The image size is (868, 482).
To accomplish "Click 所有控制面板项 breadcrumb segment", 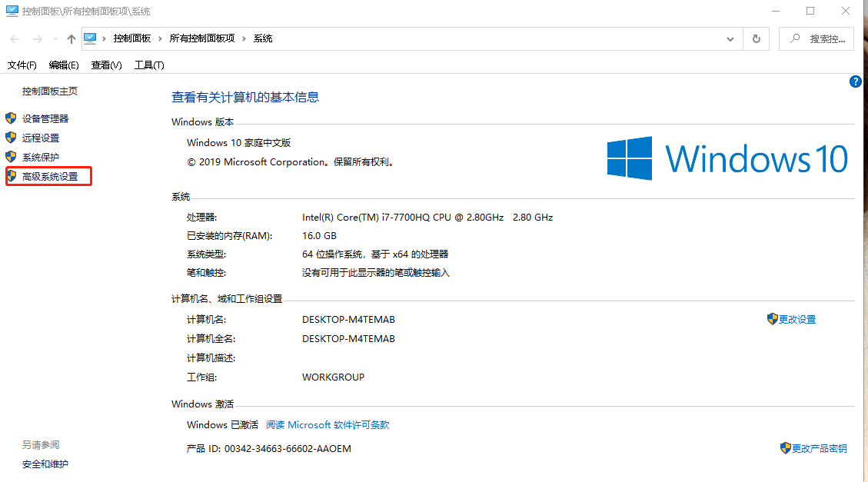I will tap(202, 38).
